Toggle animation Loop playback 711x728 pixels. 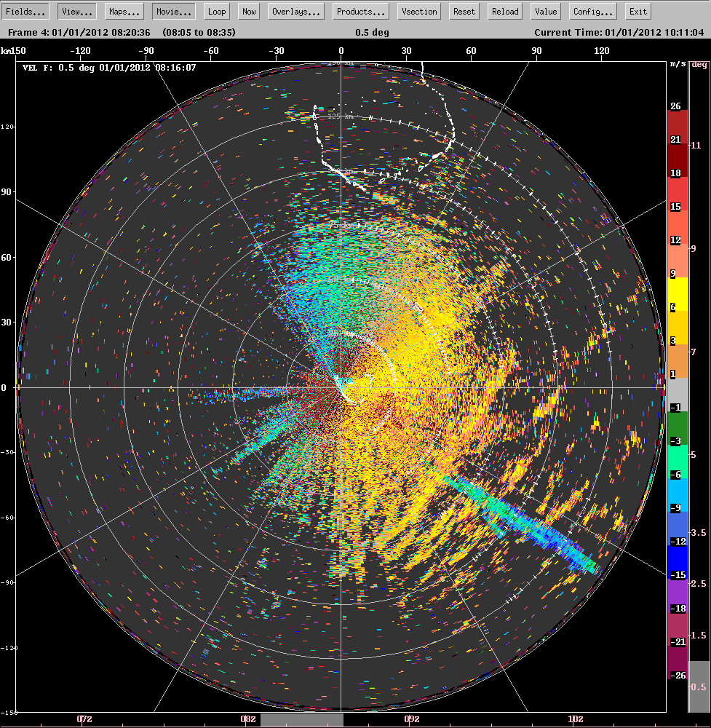216,11
